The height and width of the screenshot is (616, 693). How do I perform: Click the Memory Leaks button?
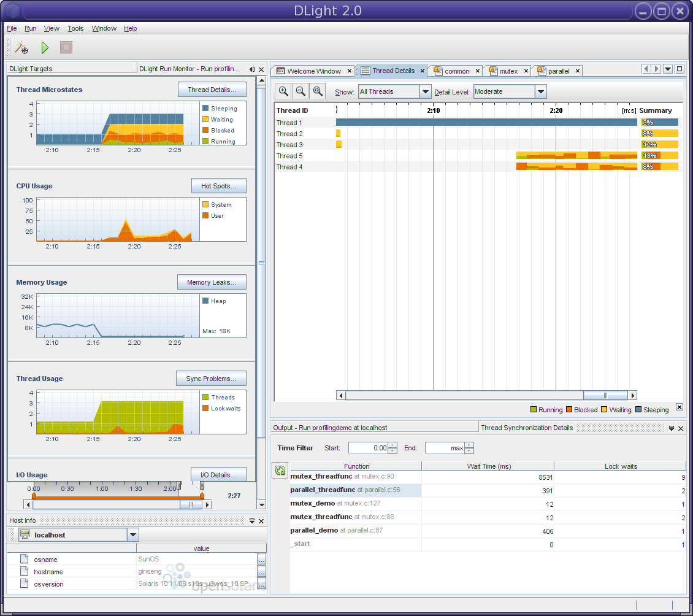tap(212, 282)
